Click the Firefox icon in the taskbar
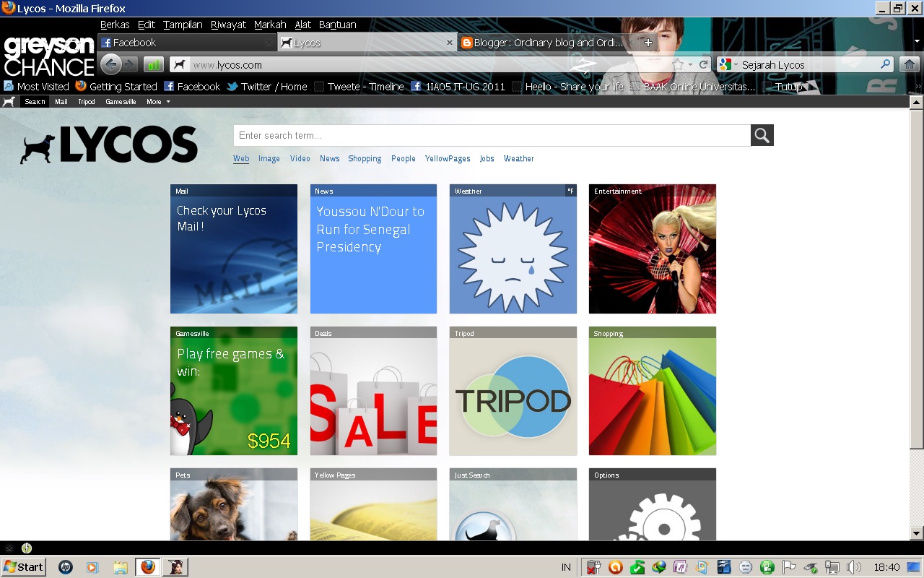Image resolution: width=924 pixels, height=578 pixels. coord(148,567)
